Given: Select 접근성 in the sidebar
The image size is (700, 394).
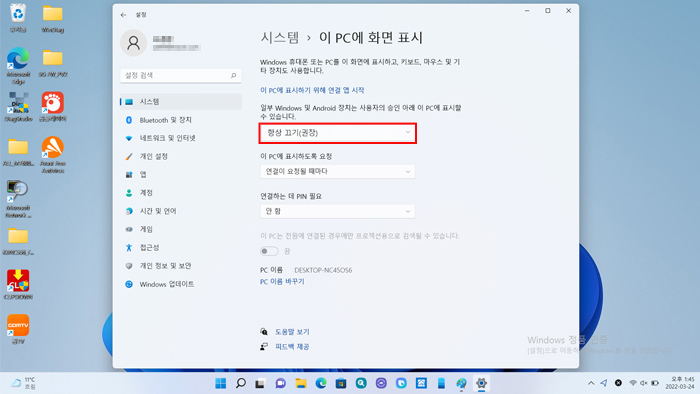Looking at the screenshot, I should pyautogui.click(x=181, y=248).
